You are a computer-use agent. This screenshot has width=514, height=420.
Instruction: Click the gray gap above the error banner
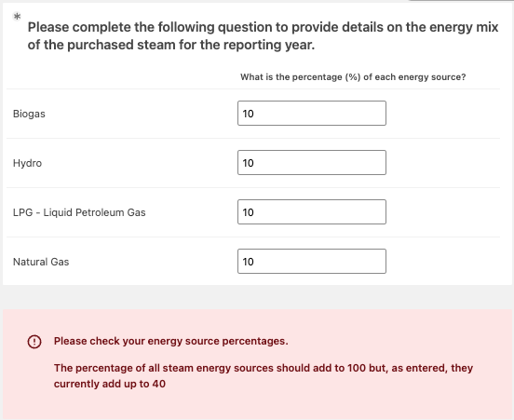pos(257,297)
